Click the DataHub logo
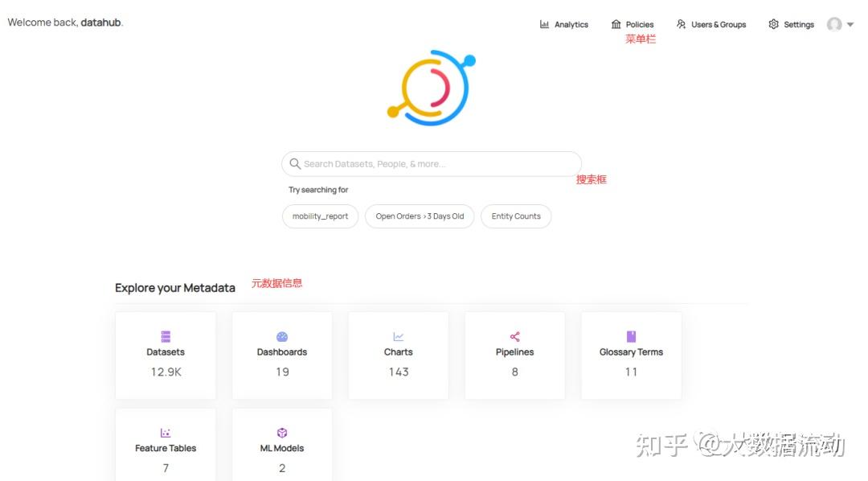The width and height of the screenshot is (868, 481). click(432, 88)
